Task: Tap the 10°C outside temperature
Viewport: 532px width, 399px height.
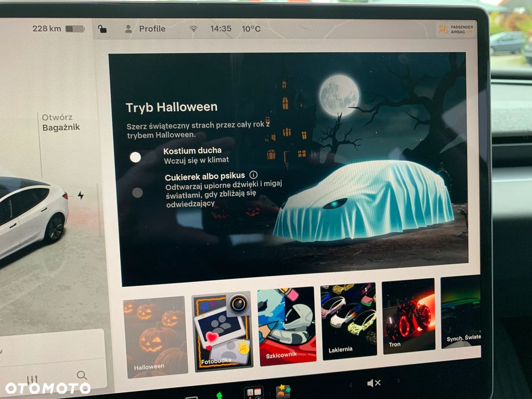Action: 251,29
